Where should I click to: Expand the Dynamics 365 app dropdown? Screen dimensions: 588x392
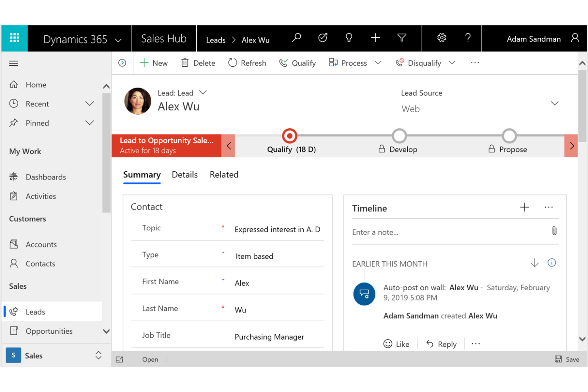pos(118,40)
